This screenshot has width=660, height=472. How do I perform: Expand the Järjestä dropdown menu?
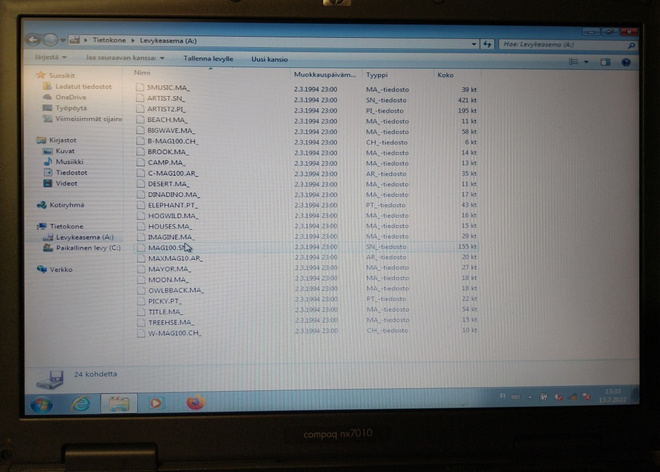[x=51, y=57]
